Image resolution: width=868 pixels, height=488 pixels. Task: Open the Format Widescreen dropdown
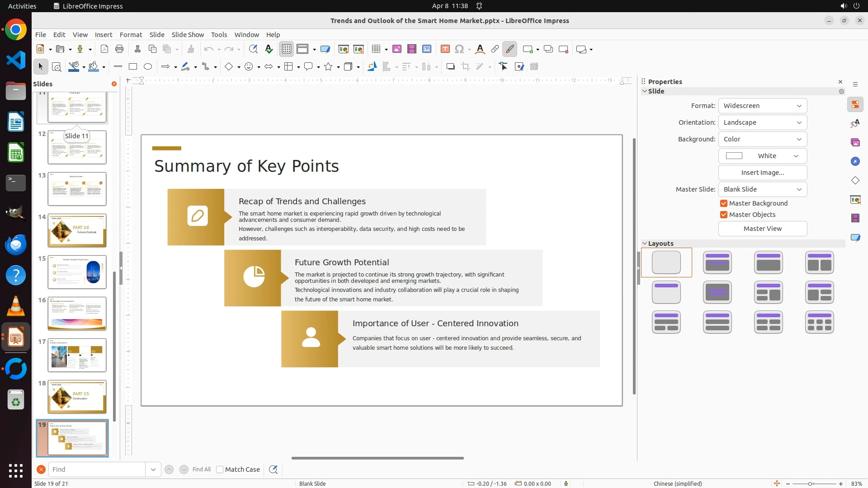coord(762,106)
